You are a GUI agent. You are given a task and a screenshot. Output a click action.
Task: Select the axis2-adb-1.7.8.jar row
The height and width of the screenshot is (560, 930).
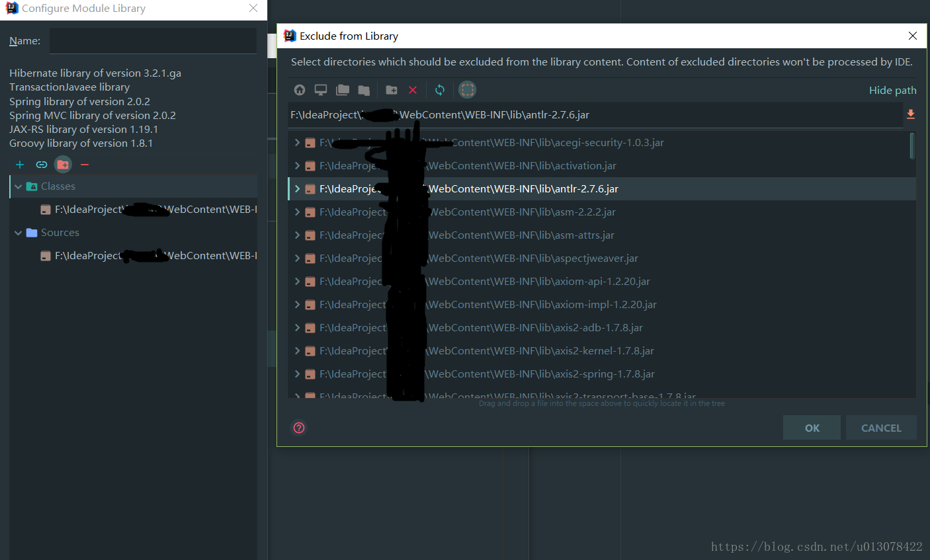click(602, 328)
